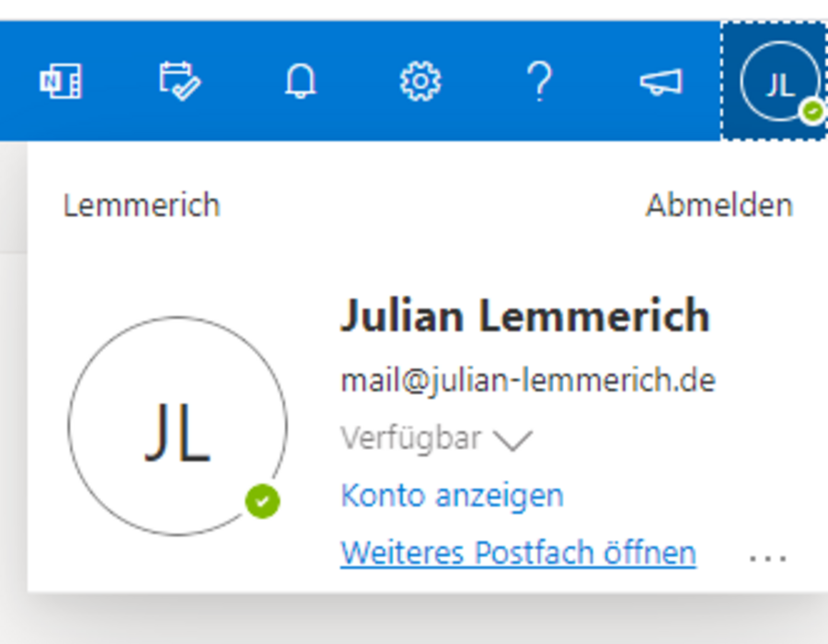Close account panel via header JL avatar
This screenshot has height=644, width=828.
click(x=774, y=81)
